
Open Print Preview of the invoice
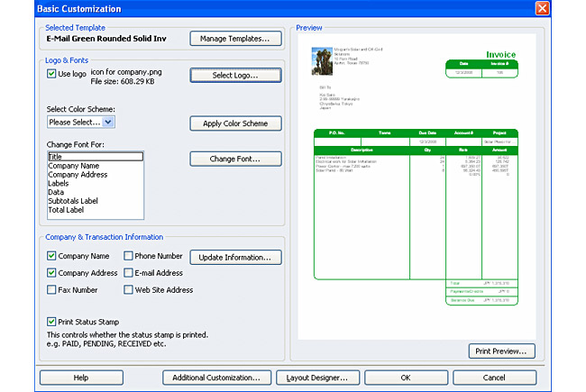[502, 351]
